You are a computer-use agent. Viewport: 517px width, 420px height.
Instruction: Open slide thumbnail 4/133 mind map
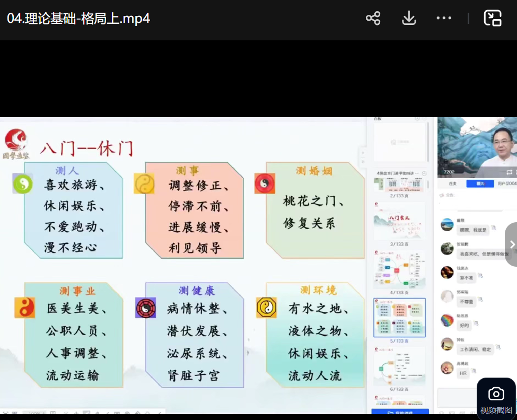click(x=399, y=269)
